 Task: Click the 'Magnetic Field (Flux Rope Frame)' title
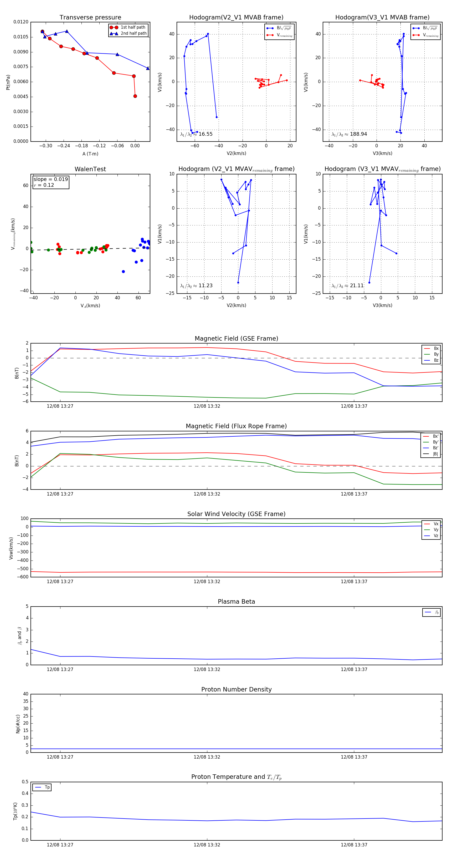coord(236,426)
